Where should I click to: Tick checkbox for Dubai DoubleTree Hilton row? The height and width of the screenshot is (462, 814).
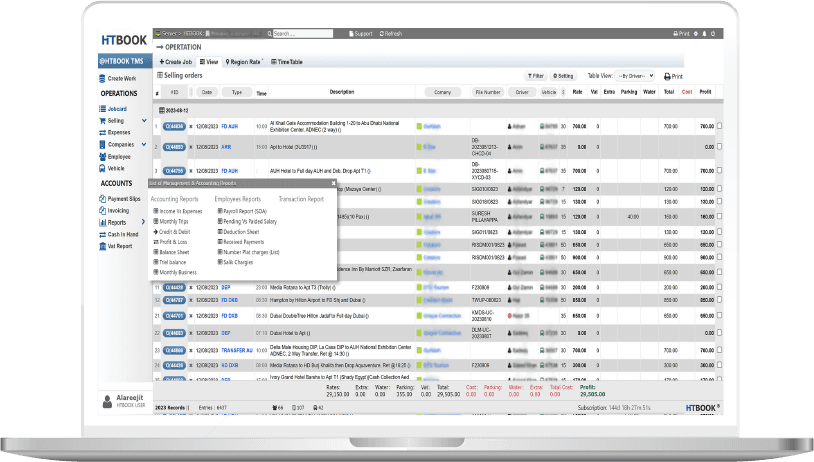[720, 316]
